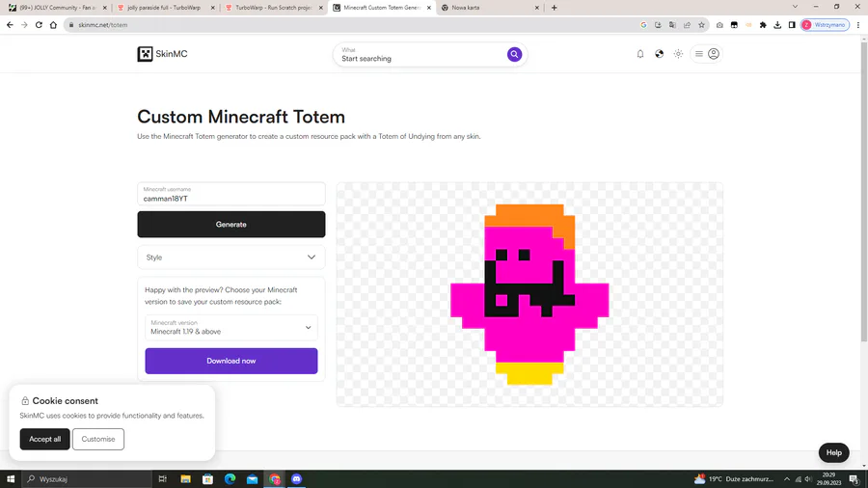
Task: Open File Explorer from the taskbar
Action: [185, 479]
